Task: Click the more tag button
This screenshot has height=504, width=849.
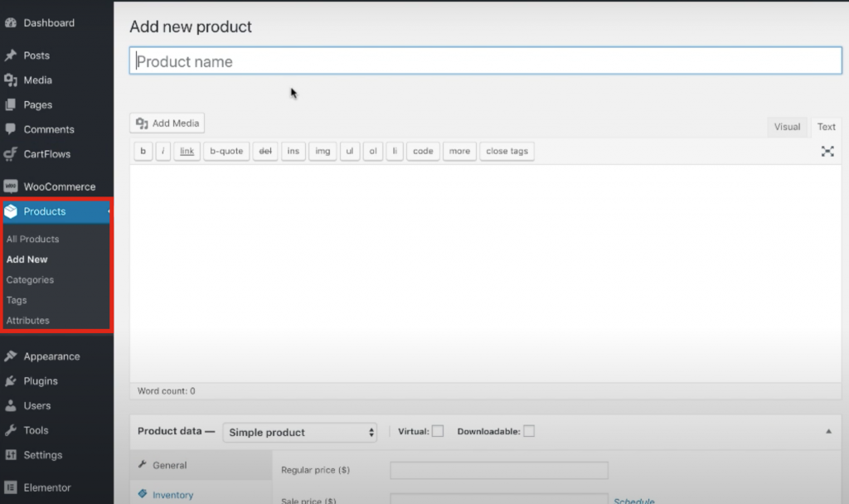Action: pos(459,151)
